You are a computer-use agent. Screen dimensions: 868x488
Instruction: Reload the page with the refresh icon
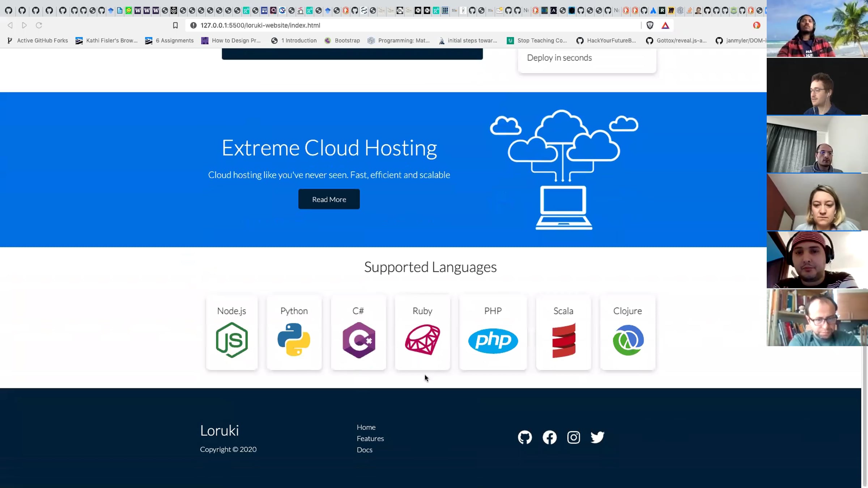[x=39, y=25]
